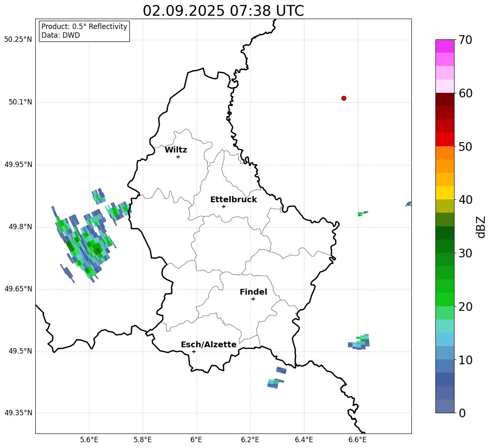Click the Esch/Alzette station cross marker

(x=194, y=351)
